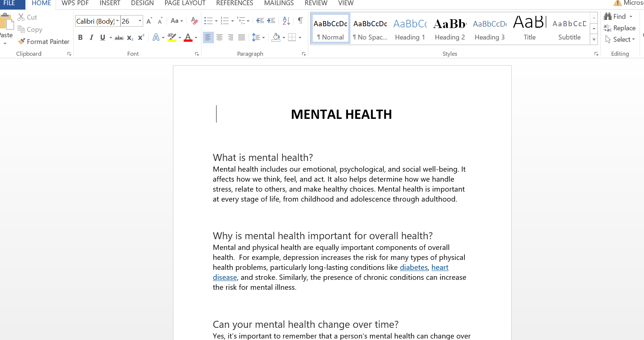Open the Paragraph dialog launcher
Viewport: 644px width, 340px height.
304,54
